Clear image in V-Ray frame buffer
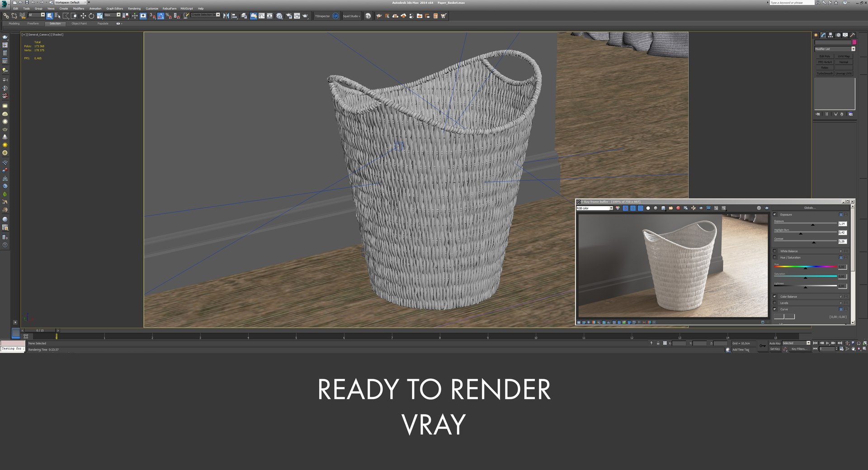This screenshot has width=868, height=470. tap(678, 208)
